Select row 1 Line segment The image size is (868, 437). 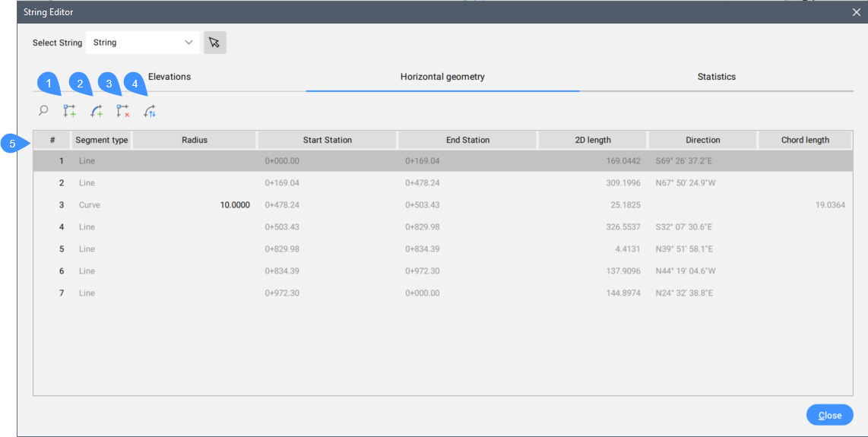click(87, 161)
